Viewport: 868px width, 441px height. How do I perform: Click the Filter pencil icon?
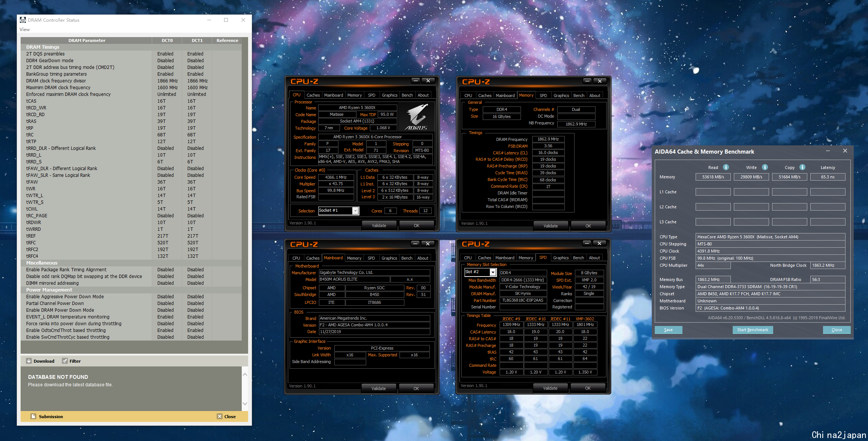65,361
